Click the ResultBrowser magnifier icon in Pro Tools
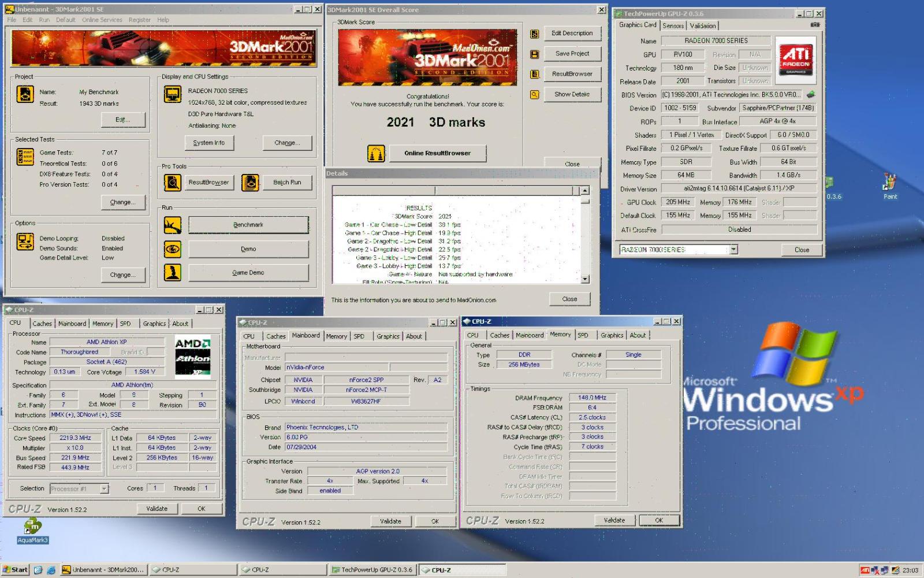The width and height of the screenshot is (924, 578). [x=172, y=183]
